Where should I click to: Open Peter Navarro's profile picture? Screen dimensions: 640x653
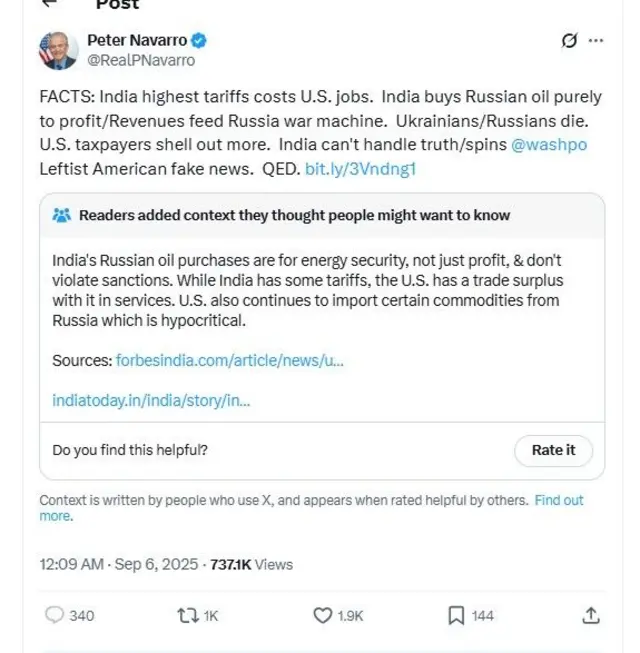(58, 51)
